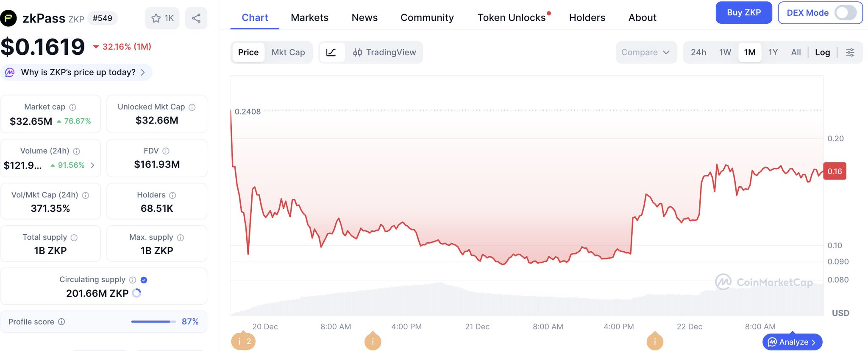The height and width of the screenshot is (351, 868).
Task: Click Profile score info icon
Action: (61, 322)
